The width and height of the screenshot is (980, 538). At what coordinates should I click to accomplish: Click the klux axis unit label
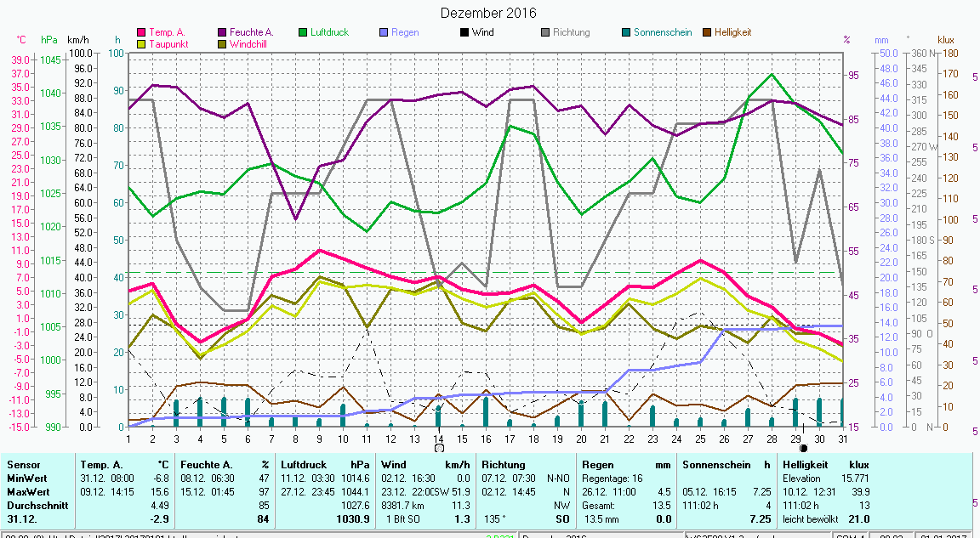946,40
